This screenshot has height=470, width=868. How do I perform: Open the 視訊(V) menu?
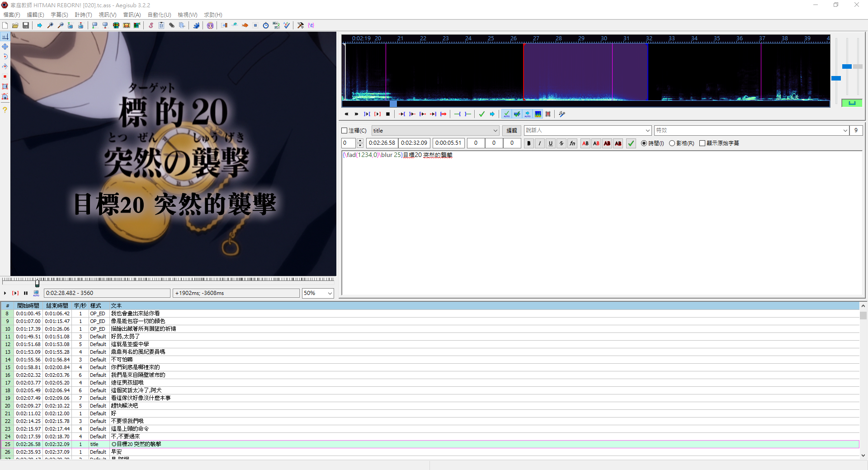click(108, 15)
